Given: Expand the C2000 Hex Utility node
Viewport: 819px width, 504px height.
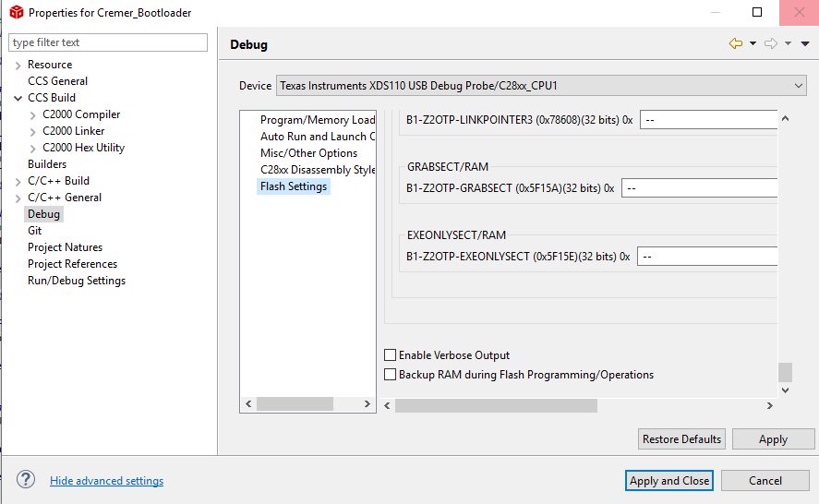Looking at the screenshot, I should pyautogui.click(x=33, y=149).
